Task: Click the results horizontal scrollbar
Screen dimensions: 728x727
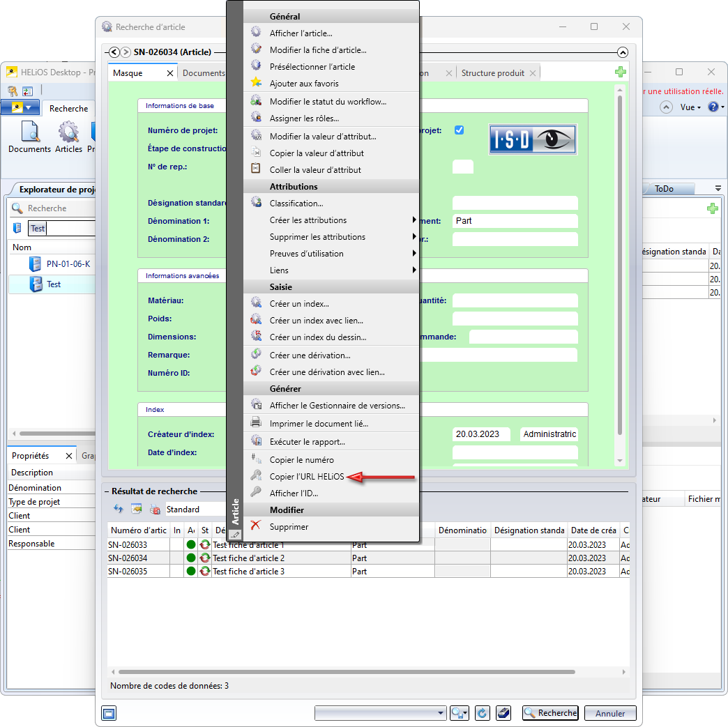Action: pyautogui.click(x=347, y=672)
